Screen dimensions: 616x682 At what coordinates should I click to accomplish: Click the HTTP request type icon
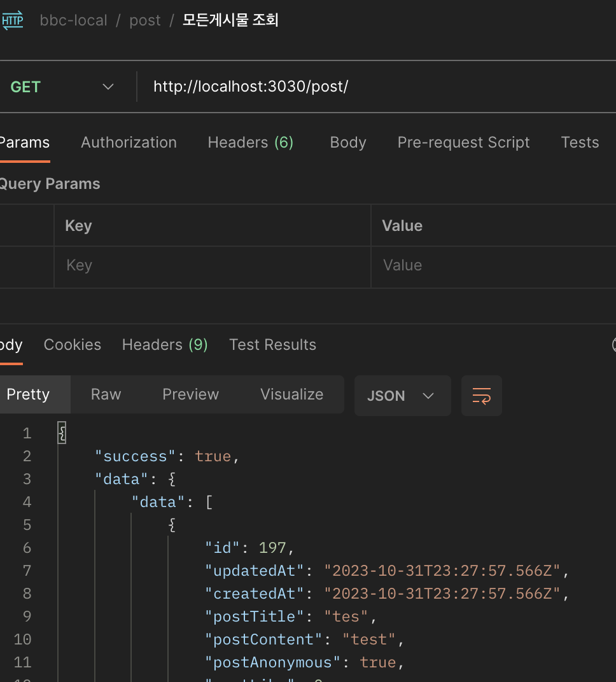tap(12, 20)
